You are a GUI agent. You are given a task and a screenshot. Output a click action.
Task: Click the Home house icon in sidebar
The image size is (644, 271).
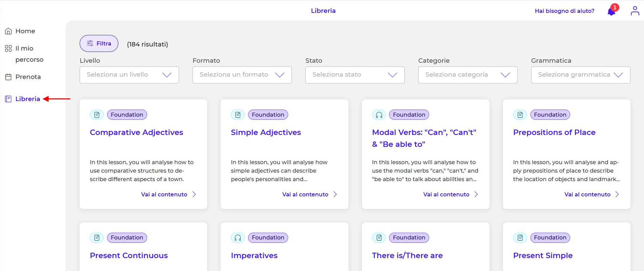click(8, 31)
